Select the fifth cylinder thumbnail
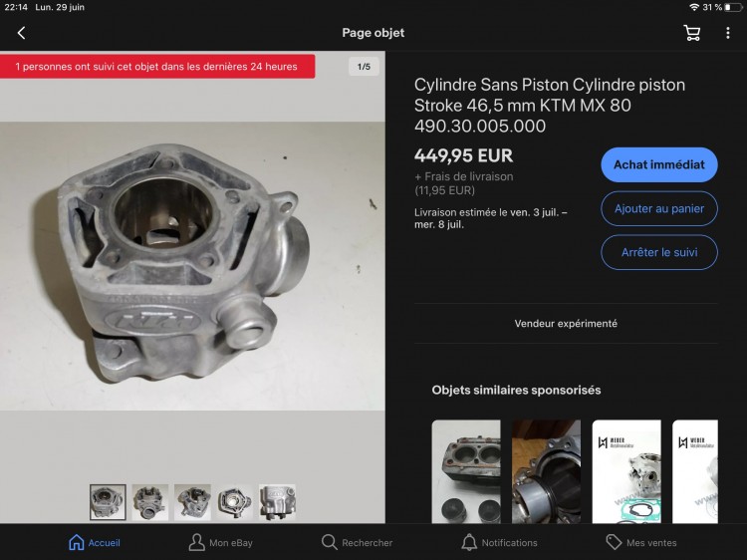This screenshot has width=747, height=560. point(277,502)
